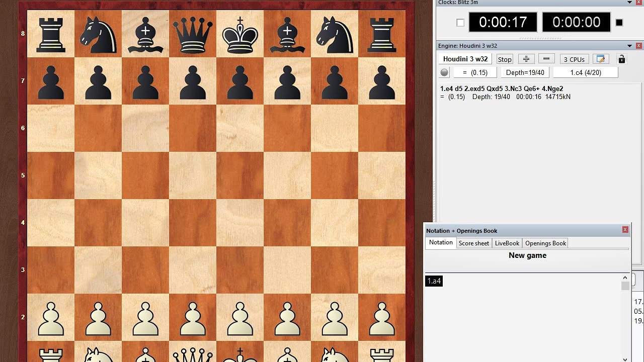The image size is (644, 362).
Task: Select the black pawn on b7
Action: [x=98, y=81]
